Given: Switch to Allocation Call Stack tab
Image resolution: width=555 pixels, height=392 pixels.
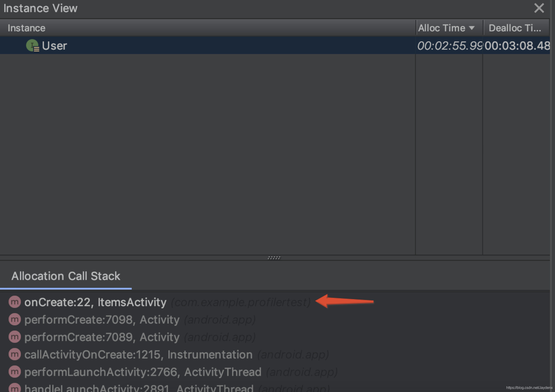Looking at the screenshot, I should tap(66, 276).
